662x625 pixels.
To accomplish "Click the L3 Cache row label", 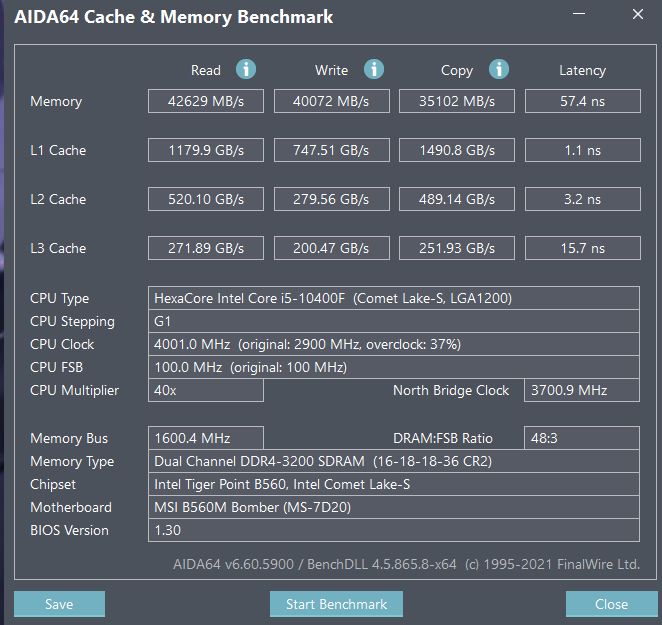I will click(x=58, y=248).
